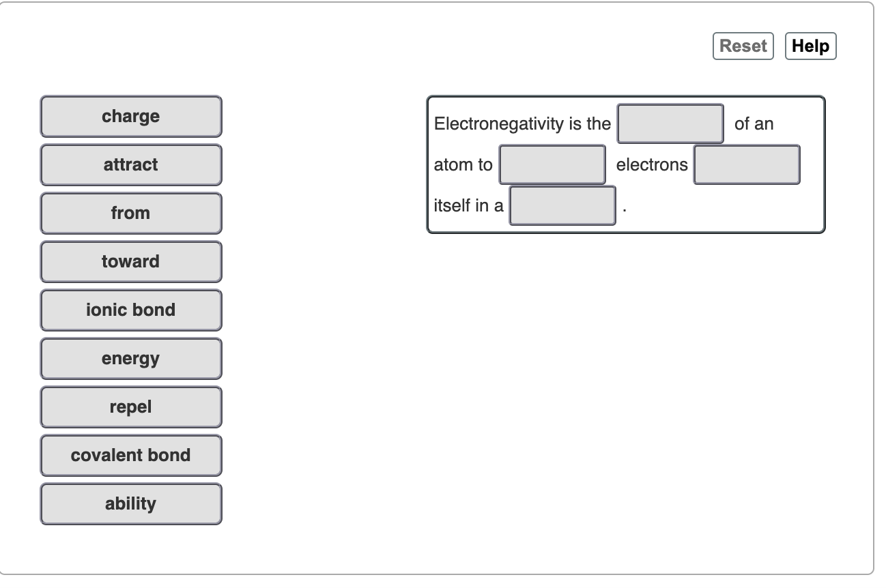Screen dimensions: 886x588
Task: Open Help for this exercise
Action: click(810, 46)
